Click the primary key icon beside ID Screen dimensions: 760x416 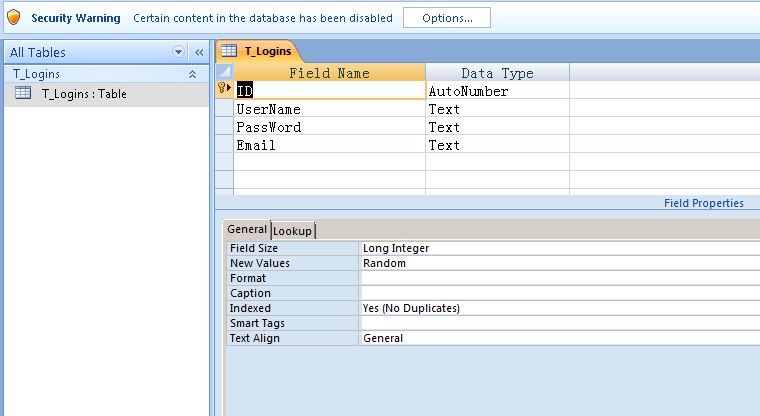224,90
